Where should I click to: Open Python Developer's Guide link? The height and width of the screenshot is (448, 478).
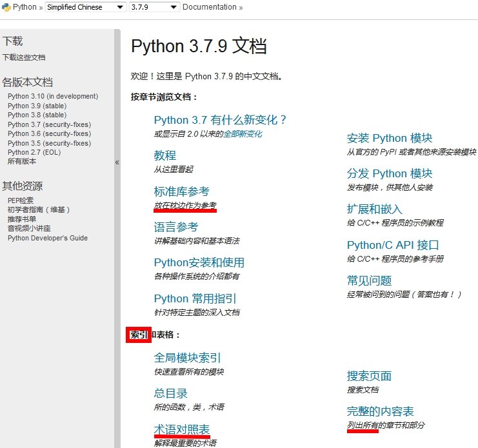tap(48, 238)
